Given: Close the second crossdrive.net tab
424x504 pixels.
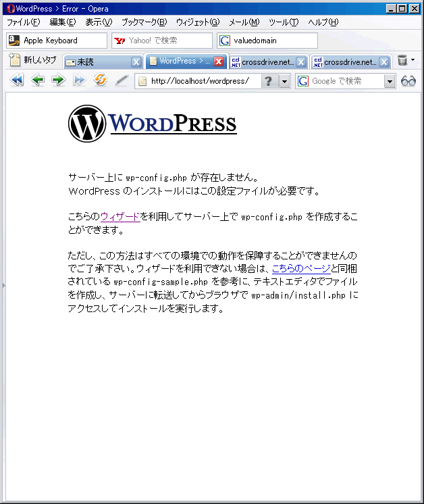Looking at the screenshot, I should pyautogui.click(x=384, y=62).
